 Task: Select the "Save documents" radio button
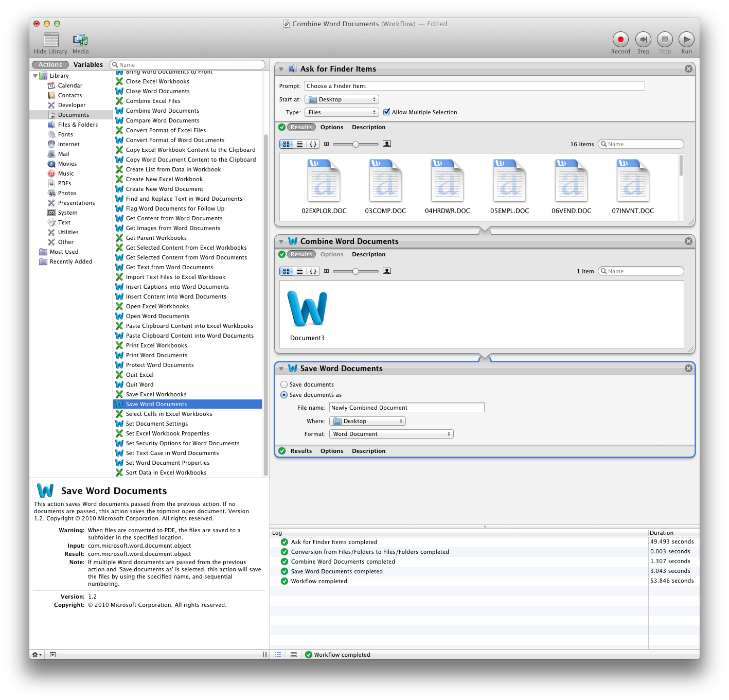coord(284,384)
